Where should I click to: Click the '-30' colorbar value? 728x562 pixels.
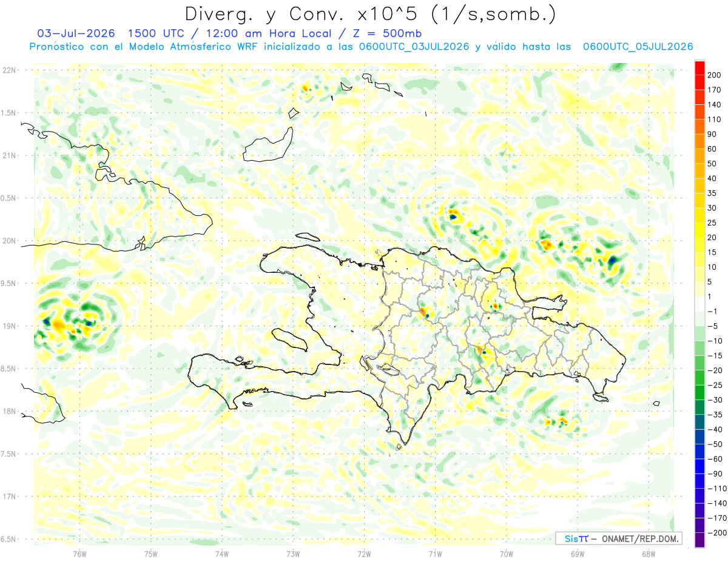tap(716, 400)
